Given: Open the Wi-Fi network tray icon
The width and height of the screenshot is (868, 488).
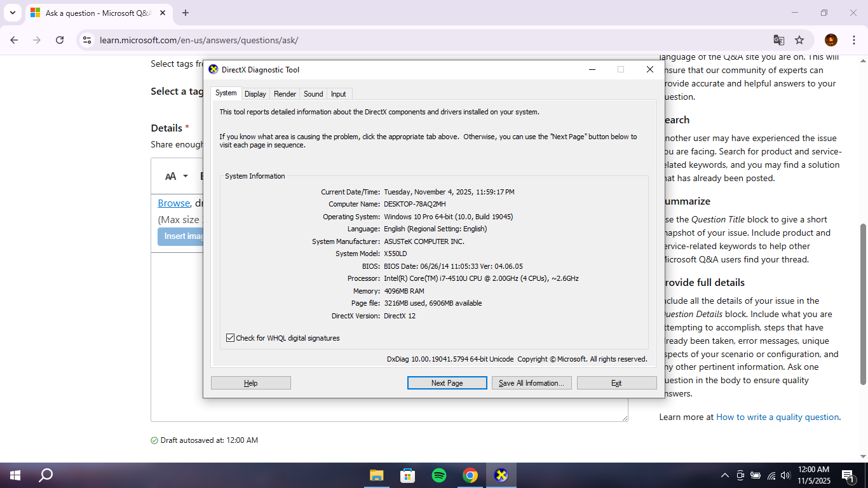Looking at the screenshot, I should click(x=771, y=475).
